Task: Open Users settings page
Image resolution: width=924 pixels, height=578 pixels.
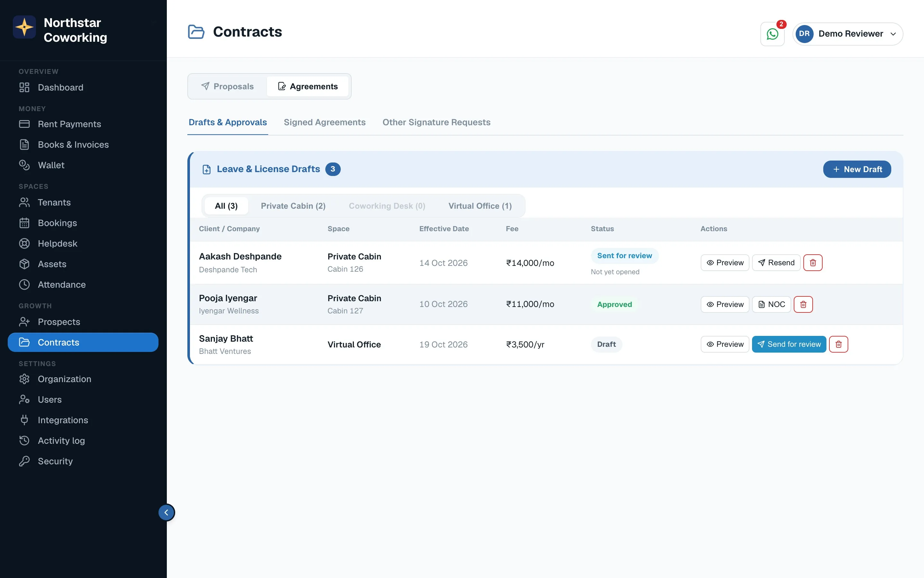Action: [x=83, y=399]
